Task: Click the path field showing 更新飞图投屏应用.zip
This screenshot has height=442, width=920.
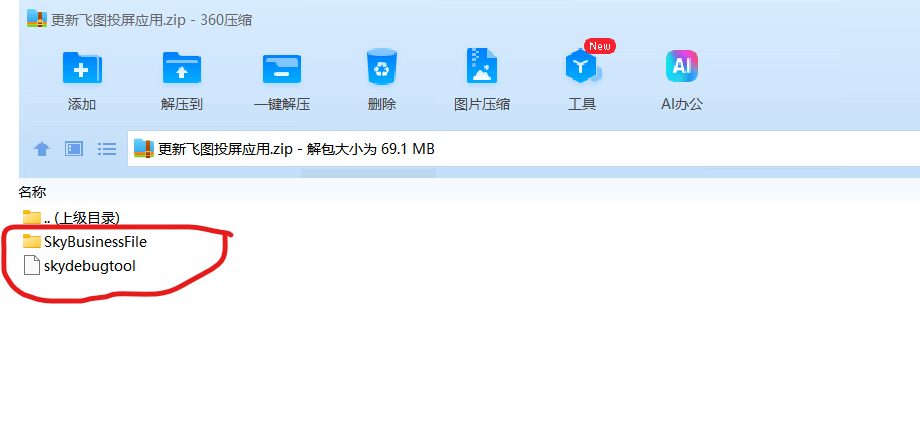Action: pos(523,149)
